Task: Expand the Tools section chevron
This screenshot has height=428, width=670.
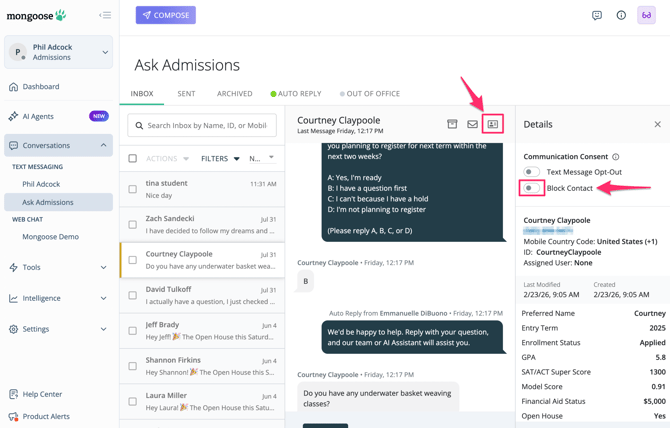Action: point(103,267)
